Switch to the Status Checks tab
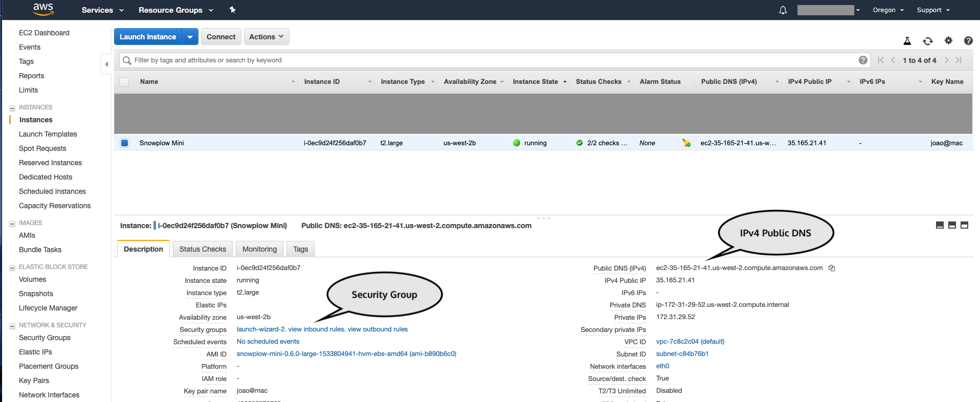 point(203,249)
